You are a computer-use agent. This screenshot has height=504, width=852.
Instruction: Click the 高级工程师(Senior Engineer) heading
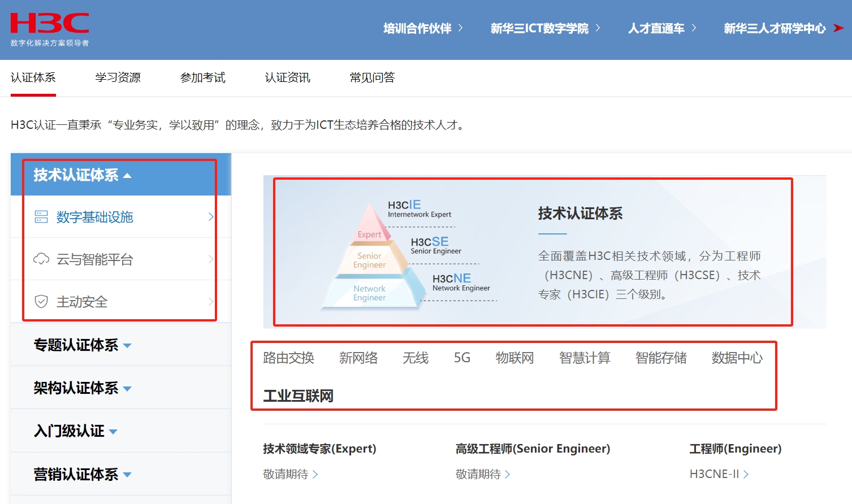(x=533, y=449)
